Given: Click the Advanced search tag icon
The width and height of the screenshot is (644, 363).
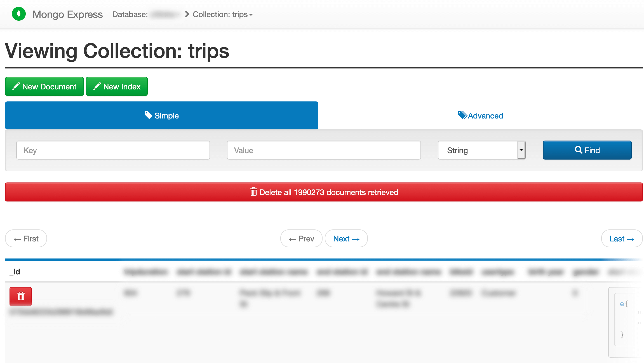Looking at the screenshot, I should [x=462, y=115].
